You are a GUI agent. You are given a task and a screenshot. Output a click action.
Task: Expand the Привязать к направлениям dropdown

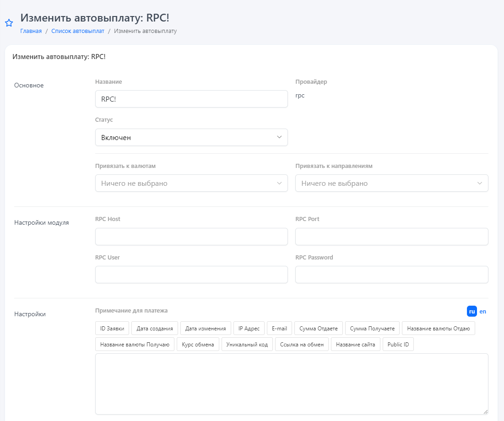pyautogui.click(x=391, y=183)
